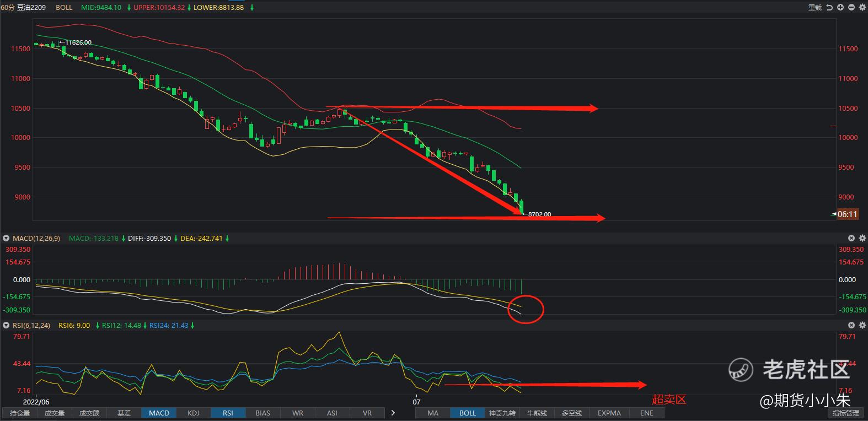Close the MACD indicator panel

pos(851,238)
